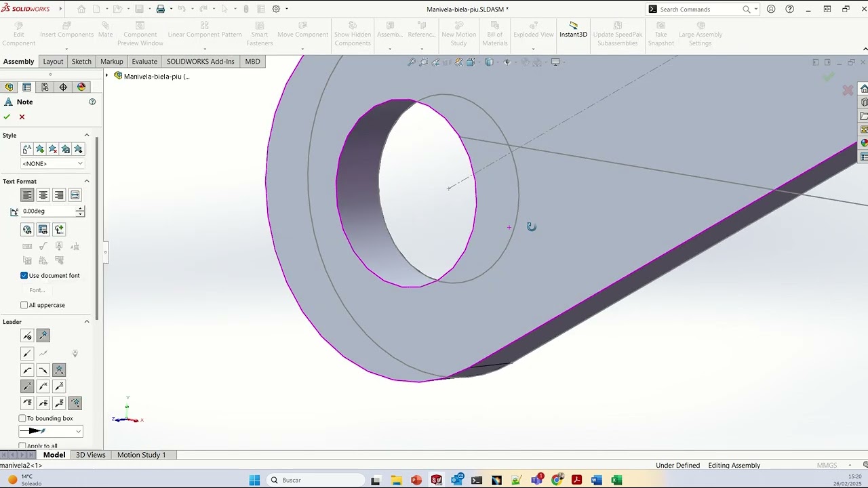This screenshot has height=488, width=868.
Task: Enable the All uppercase checkbox
Action: pyautogui.click(x=24, y=305)
